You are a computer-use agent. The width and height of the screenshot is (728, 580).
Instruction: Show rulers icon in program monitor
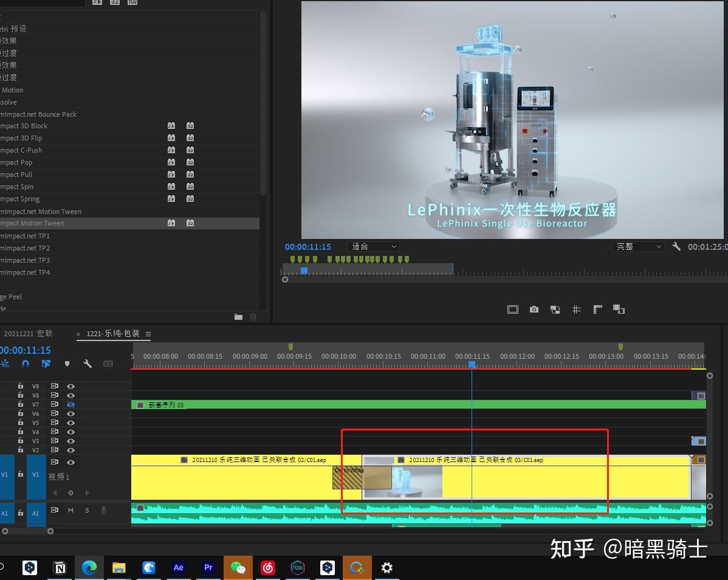597,309
